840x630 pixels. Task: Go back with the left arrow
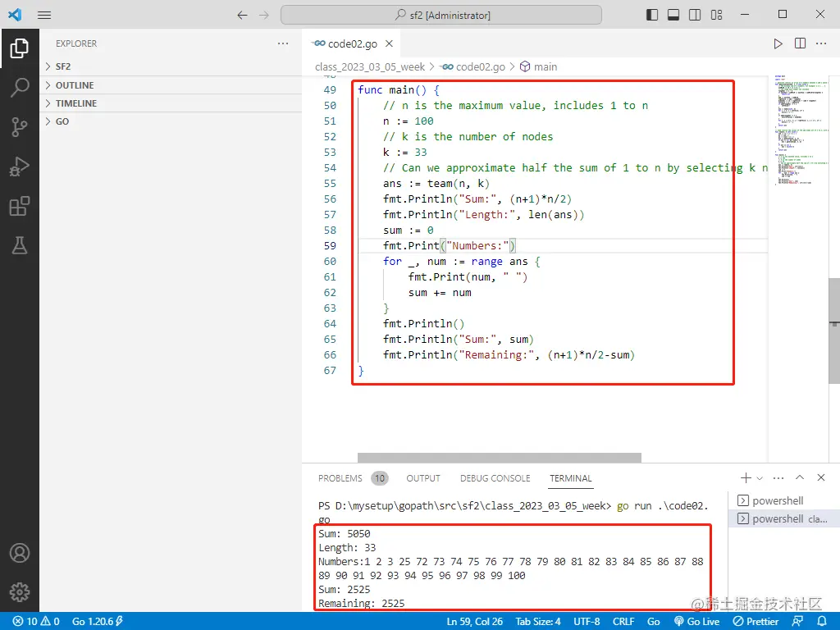point(242,15)
